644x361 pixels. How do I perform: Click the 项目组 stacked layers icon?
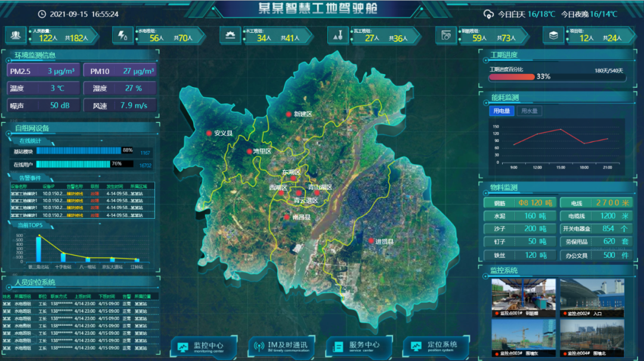[553, 36]
